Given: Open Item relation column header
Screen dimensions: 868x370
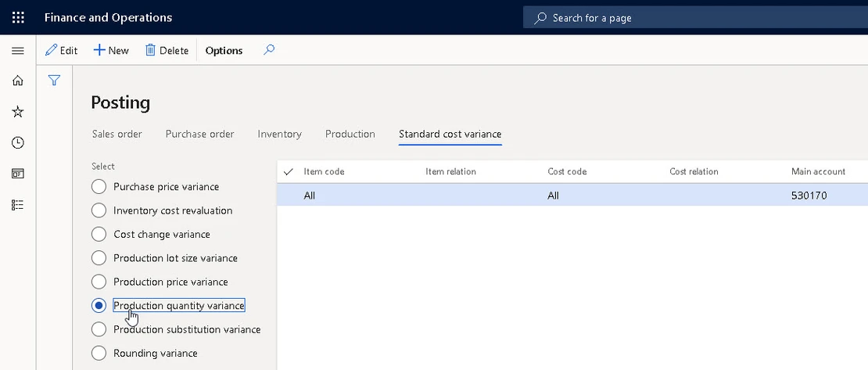Looking at the screenshot, I should [450, 172].
